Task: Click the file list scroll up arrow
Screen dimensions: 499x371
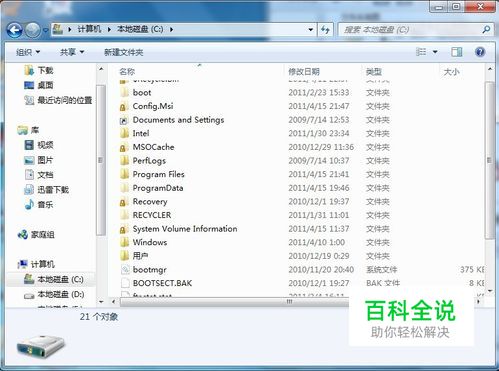Action: coord(489,69)
